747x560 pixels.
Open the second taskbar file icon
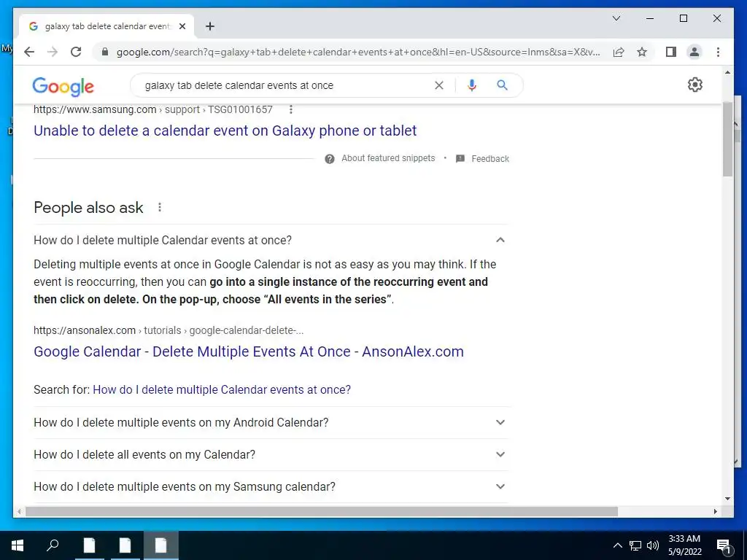pyautogui.click(x=125, y=545)
